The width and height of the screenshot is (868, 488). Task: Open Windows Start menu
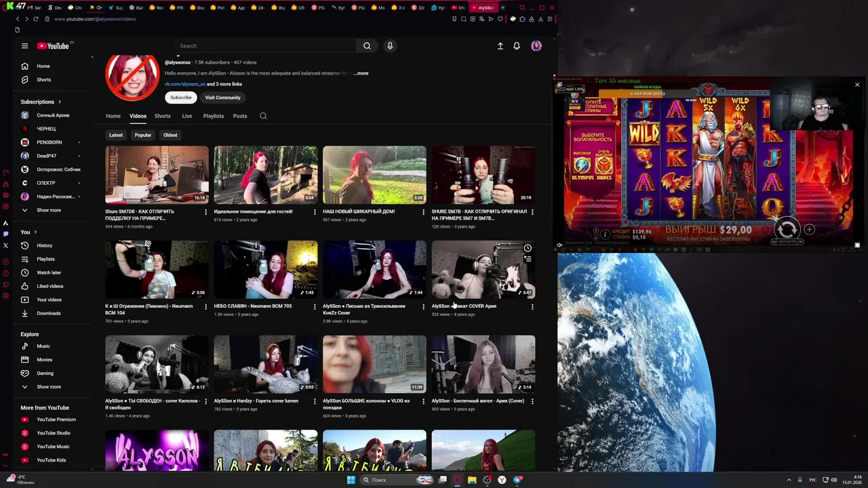[x=351, y=480]
